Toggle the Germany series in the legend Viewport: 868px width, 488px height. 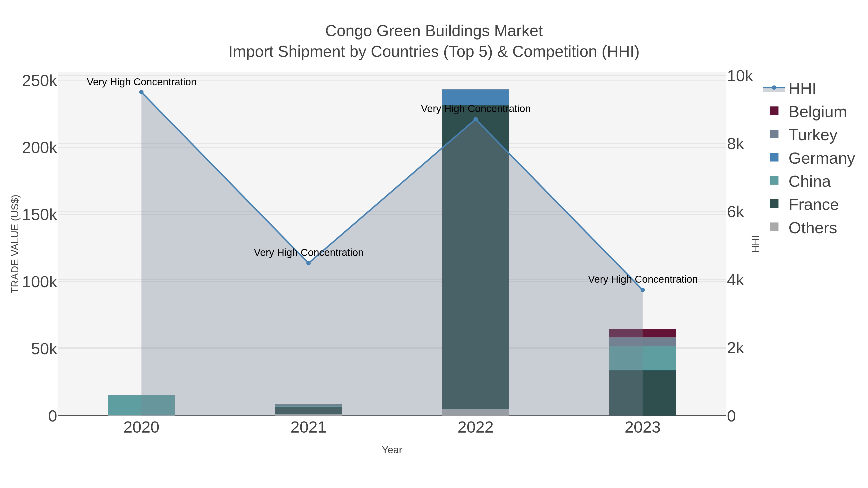812,158
